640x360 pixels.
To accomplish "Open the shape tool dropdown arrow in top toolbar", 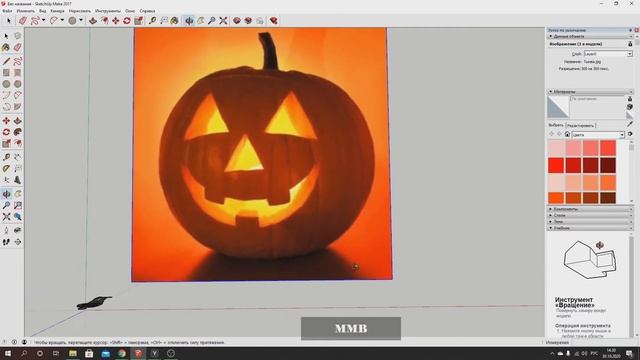I will tap(81, 20).
